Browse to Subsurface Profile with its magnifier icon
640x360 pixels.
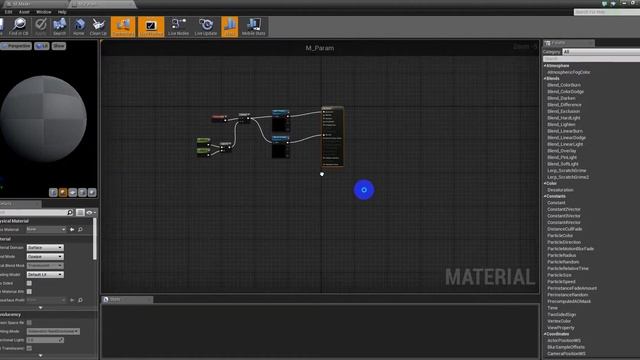click(80, 300)
